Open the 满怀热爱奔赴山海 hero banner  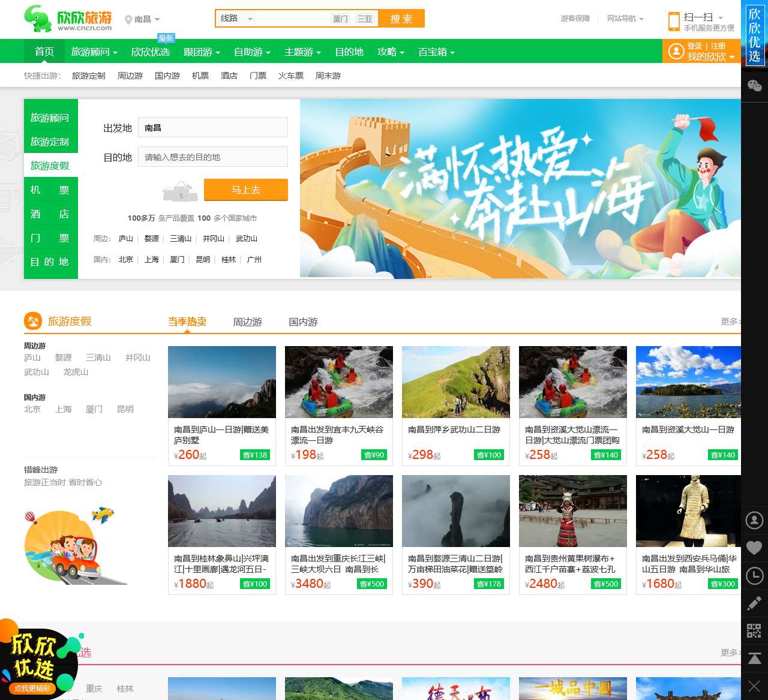521,188
